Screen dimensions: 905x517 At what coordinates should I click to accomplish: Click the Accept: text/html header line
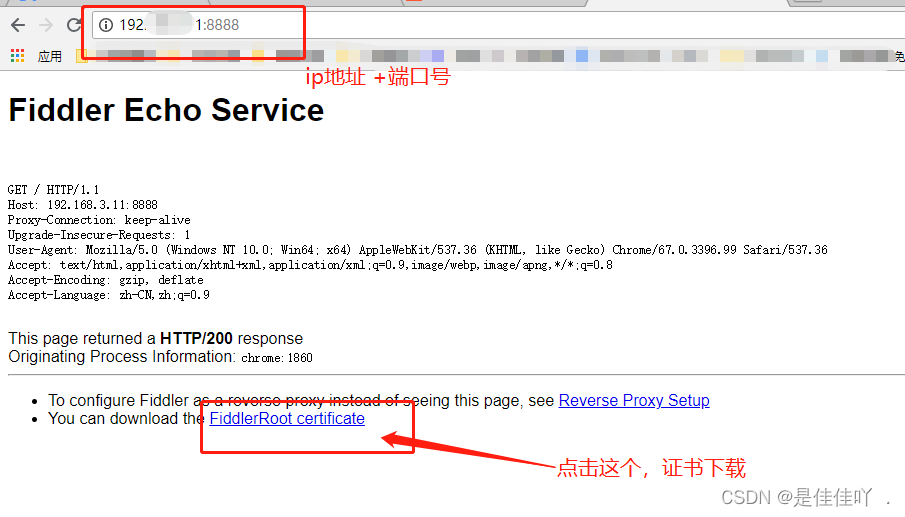click(310, 265)
